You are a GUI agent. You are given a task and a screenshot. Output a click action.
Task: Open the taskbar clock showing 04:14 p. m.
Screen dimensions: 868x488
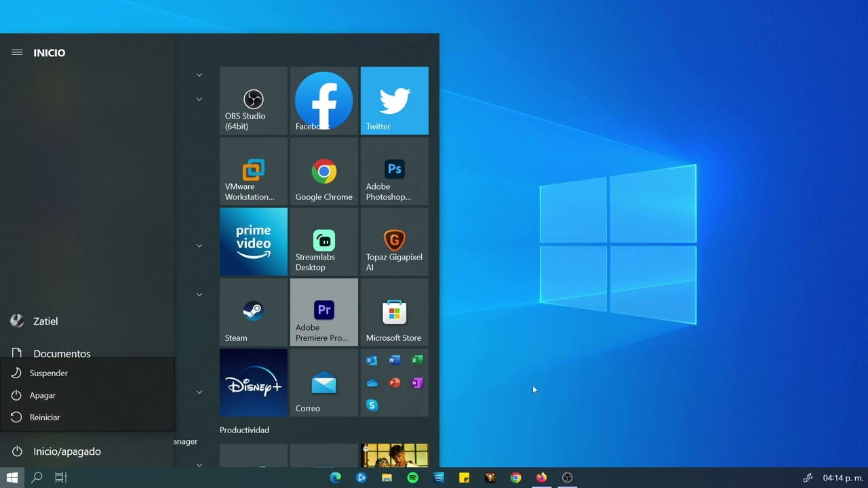pyautogui.click(x=843, y=477)
